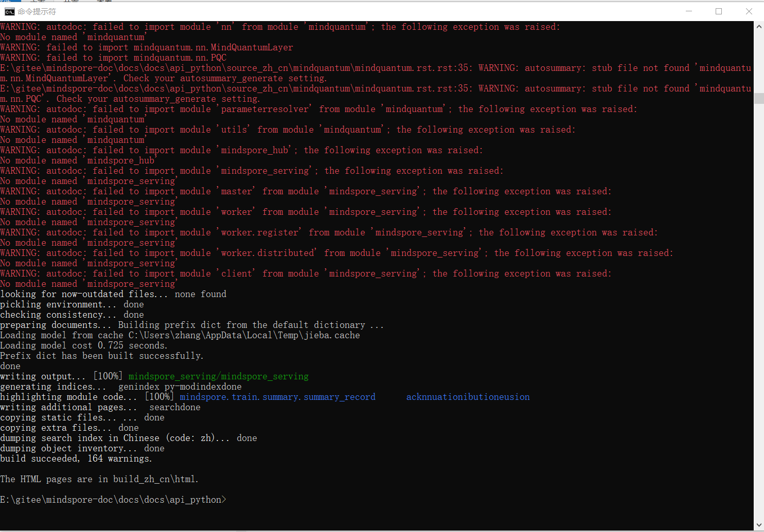Click the "The HTML pages are in" line
Image resolution: width=764 pixels, height=532 pixels.
(99, 479)
